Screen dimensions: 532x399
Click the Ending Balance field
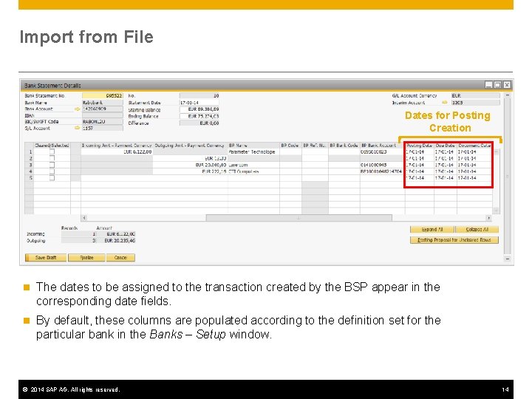click(199, 116)
